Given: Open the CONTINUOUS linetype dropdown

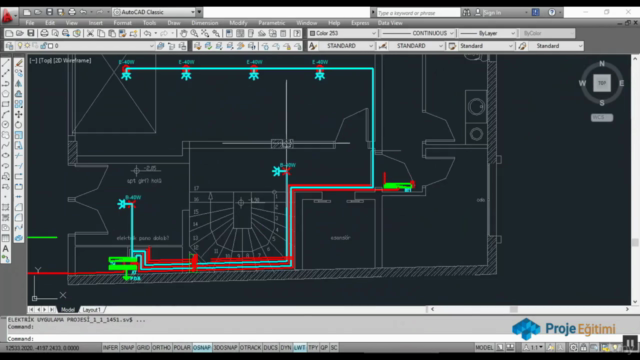Looking at the screenshot, I should pos(418,33).
